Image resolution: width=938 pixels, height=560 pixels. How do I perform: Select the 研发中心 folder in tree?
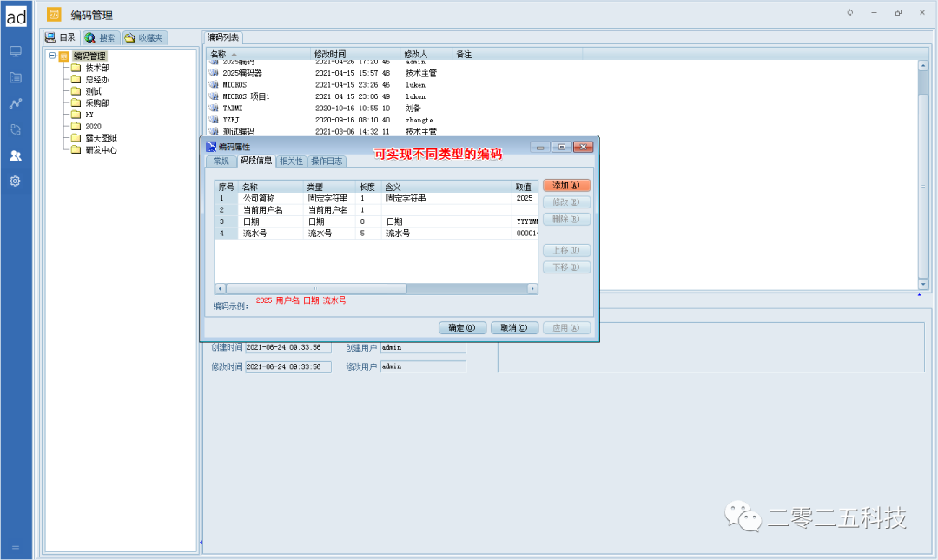[x=100, y=149]
